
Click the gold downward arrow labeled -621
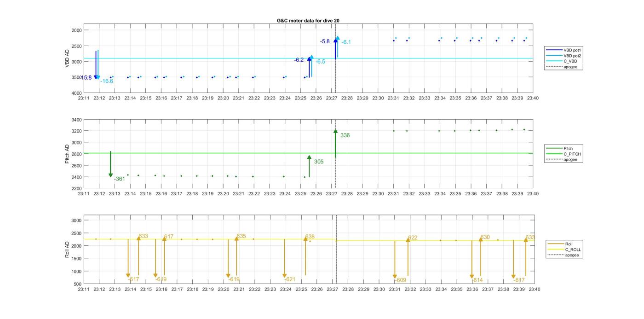click(284, 259)
